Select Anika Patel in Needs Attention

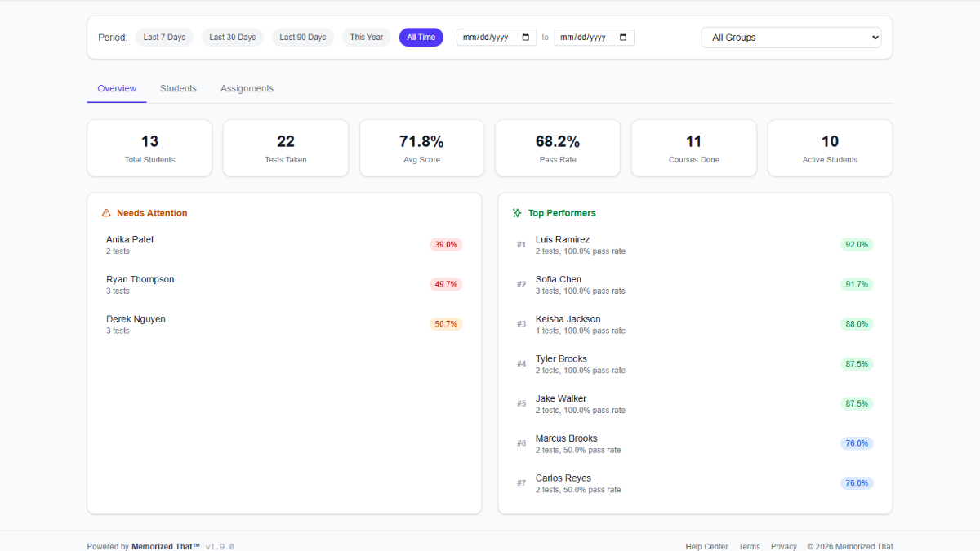[x=284, y=245]
